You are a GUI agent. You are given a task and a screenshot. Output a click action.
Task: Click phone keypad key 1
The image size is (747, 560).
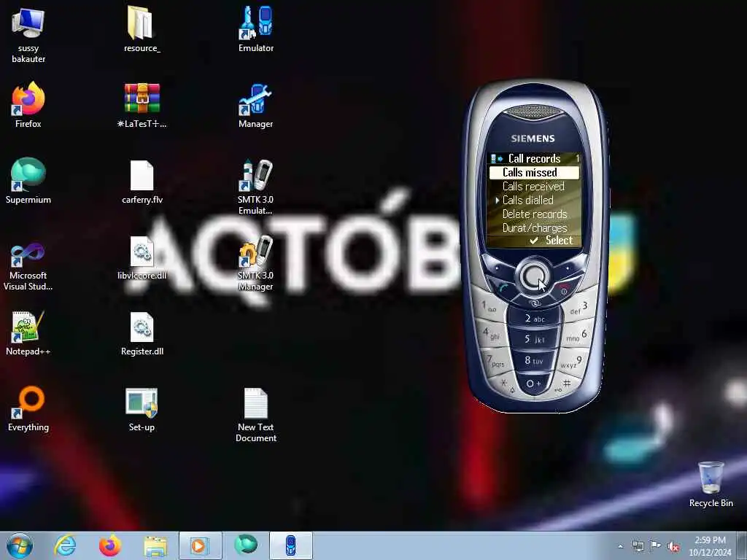pos(489,307)
